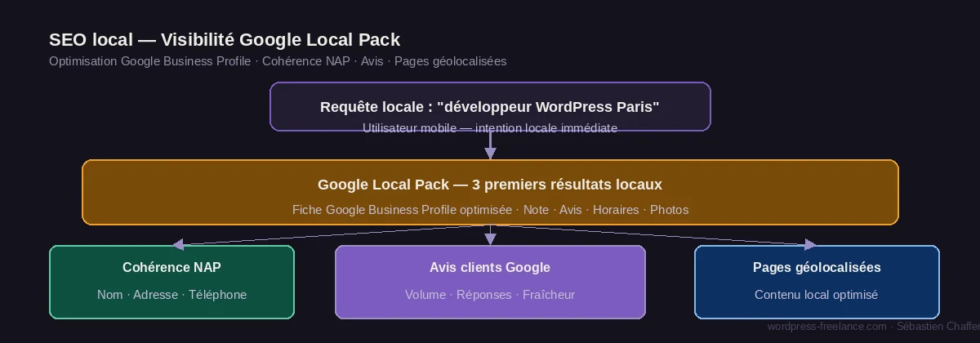Click the title 'SEO local — Visibilité Google Local Pack'
Viewport: 980px width, 343px height.
[225, 39]
